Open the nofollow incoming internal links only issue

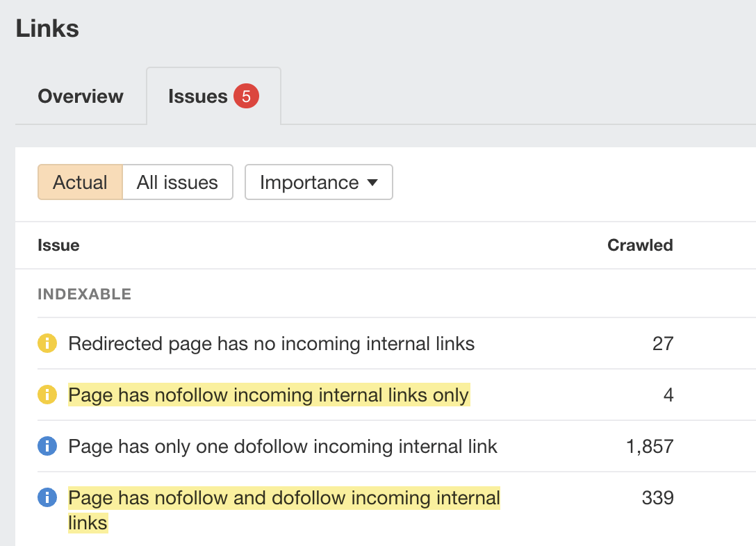[x=268, y=395]
